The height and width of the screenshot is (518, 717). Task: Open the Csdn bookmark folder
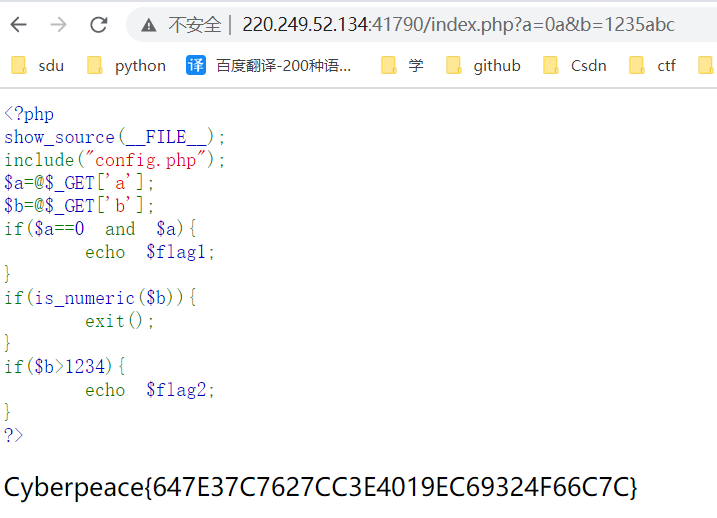(575, 65)
